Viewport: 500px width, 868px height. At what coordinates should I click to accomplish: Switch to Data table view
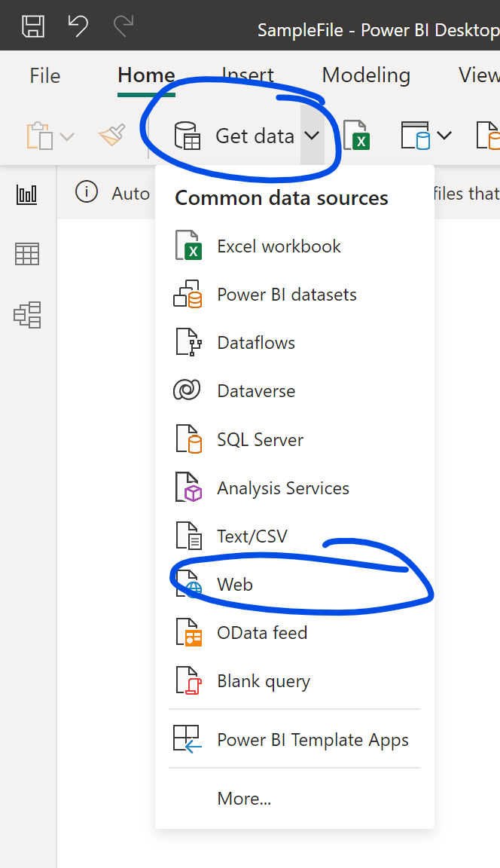point(27,254)
